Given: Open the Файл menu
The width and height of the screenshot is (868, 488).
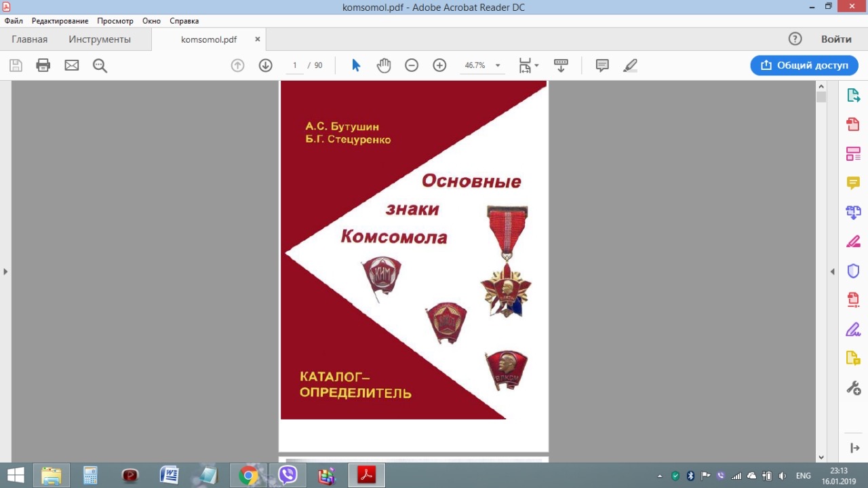Looking at the screenshot, I should tap(14, 21).
